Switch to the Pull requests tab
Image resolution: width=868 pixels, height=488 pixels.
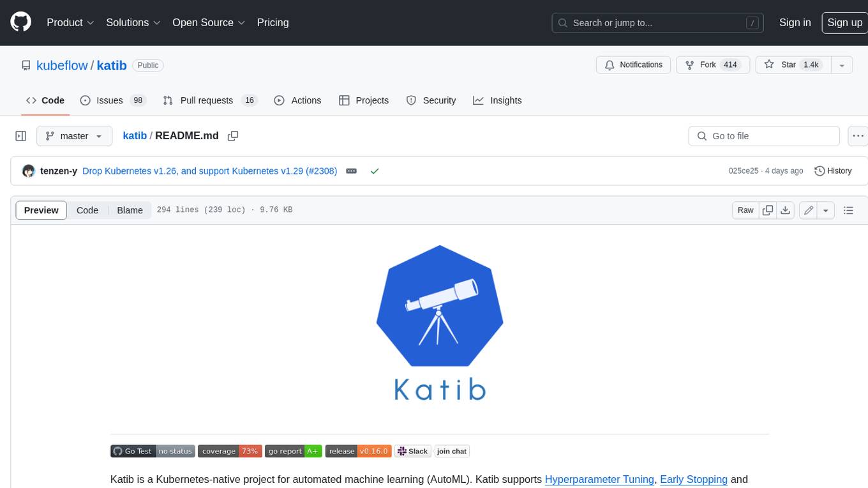[x=209, y=100]
